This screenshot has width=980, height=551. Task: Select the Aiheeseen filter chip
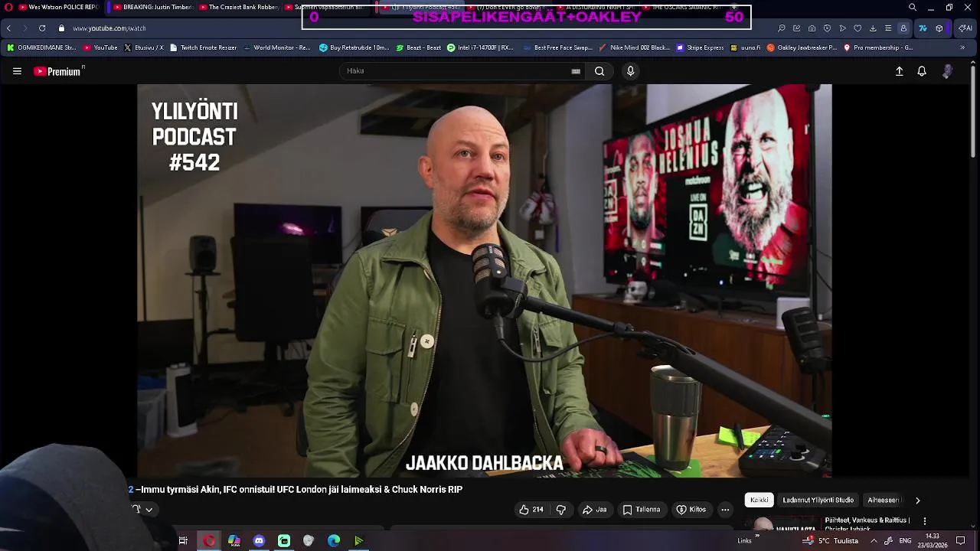pyautogui.click(x=884, y=500)
